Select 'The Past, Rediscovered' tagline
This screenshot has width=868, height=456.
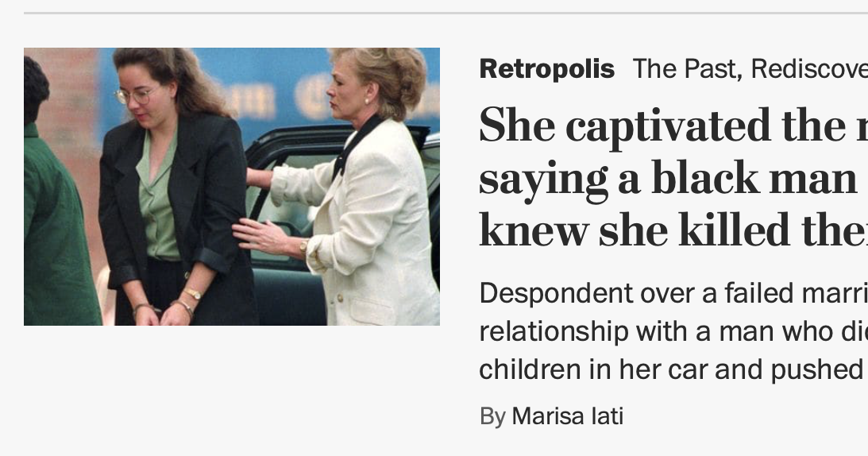(x=750, y=69)
